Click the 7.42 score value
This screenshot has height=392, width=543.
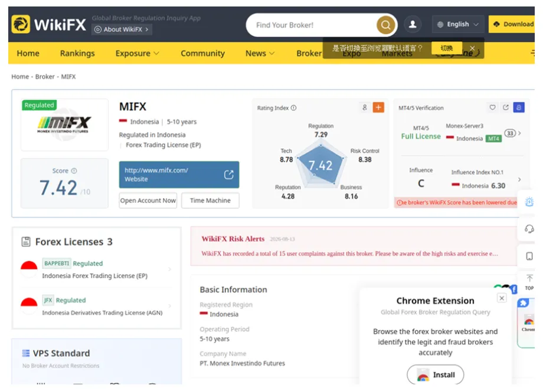58,188
